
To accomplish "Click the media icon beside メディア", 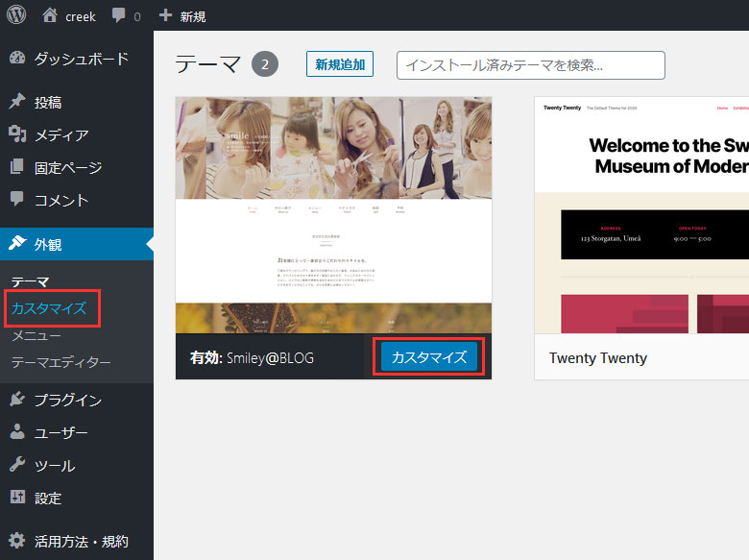I will click(x=17, y=135).
